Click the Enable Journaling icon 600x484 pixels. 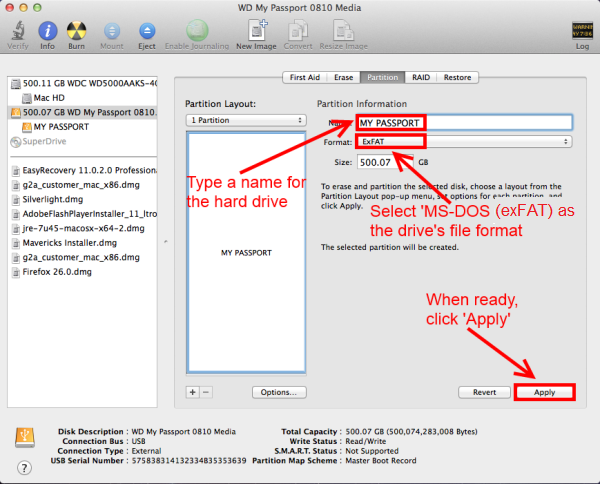point(197,30)
